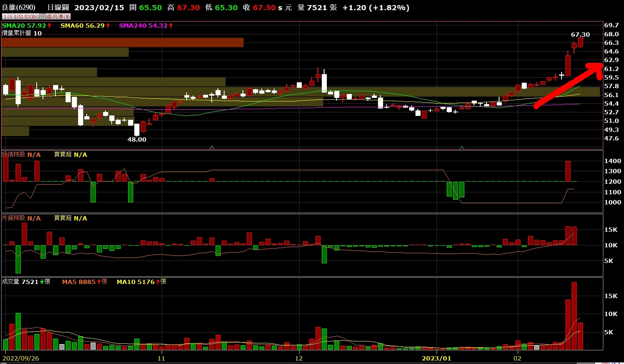
Task: Click the low price 低 65.30 value
Action: pos(221,7)
